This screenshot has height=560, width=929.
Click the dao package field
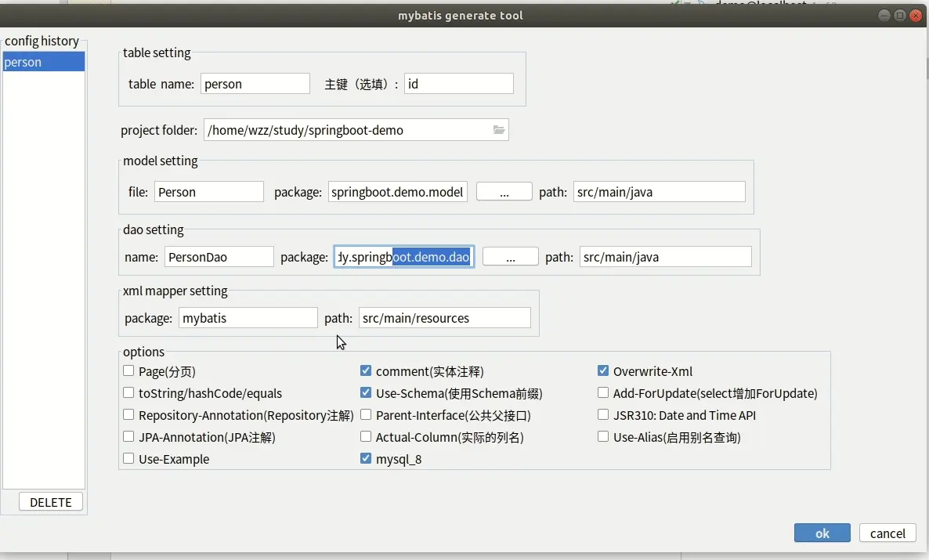point(404,257)
